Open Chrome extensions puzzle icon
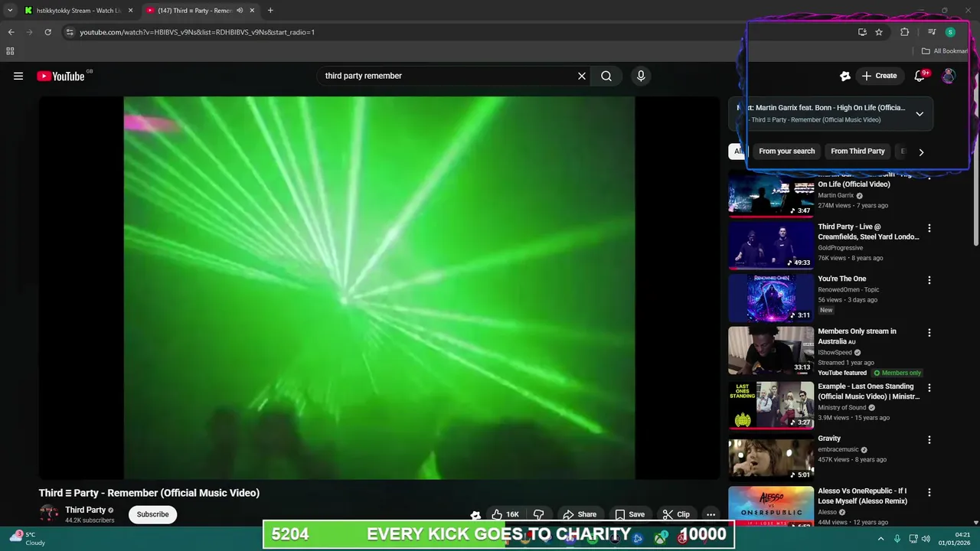 [x=905, y=32]
